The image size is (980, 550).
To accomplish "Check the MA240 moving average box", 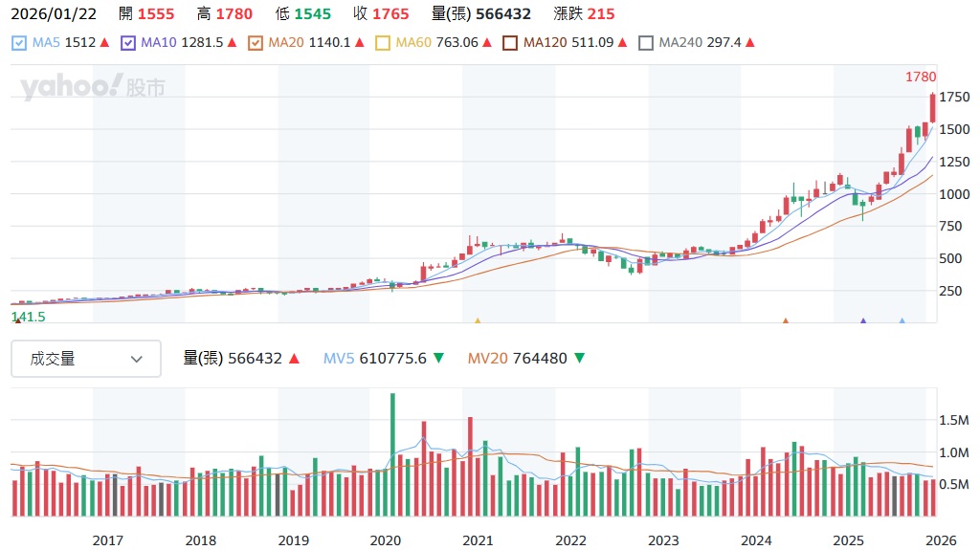I will [x=646, y=43].
